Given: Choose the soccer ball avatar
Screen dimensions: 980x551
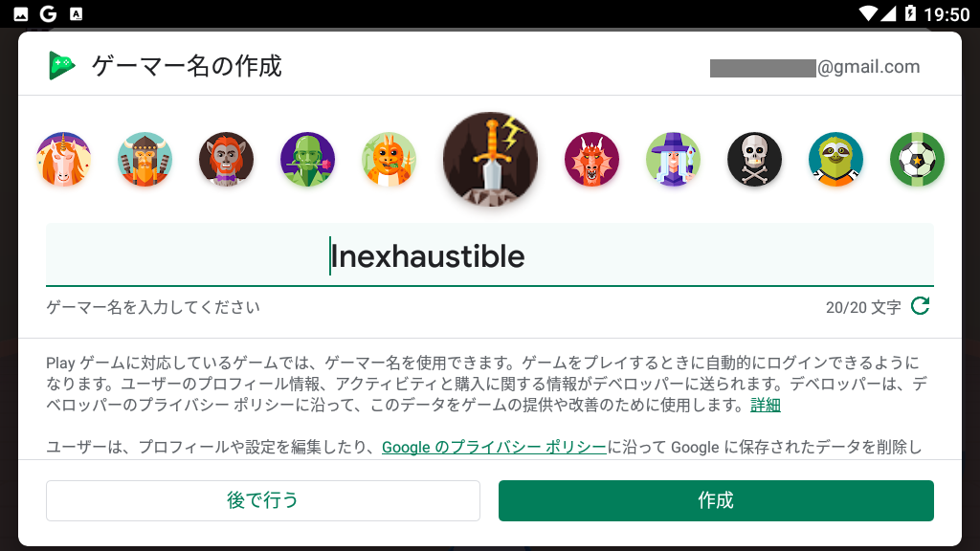Looking at the screenshot, I should tap(917, 160).
